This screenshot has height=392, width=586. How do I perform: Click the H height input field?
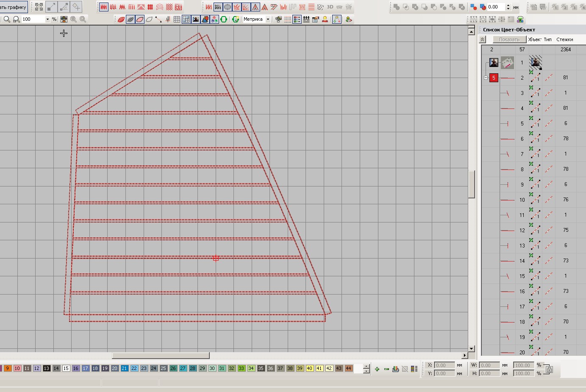pyautogui.click(x=489, y=373)
